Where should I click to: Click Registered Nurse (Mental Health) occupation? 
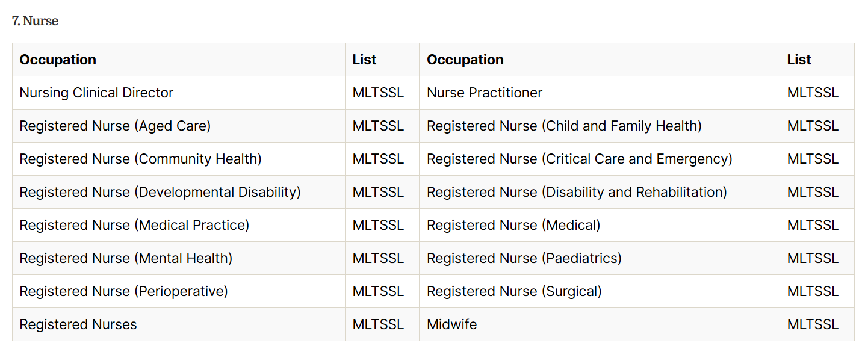click(x=126, y=258)
